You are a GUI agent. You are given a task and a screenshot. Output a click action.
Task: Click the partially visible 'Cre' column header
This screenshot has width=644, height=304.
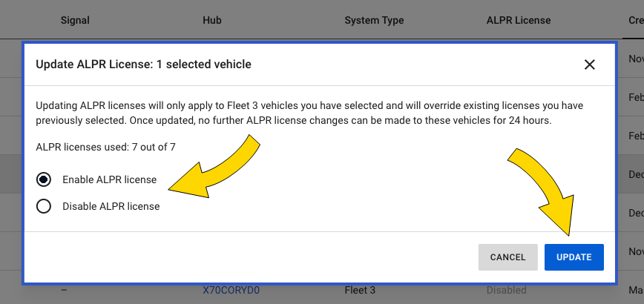tap(636, 20)
